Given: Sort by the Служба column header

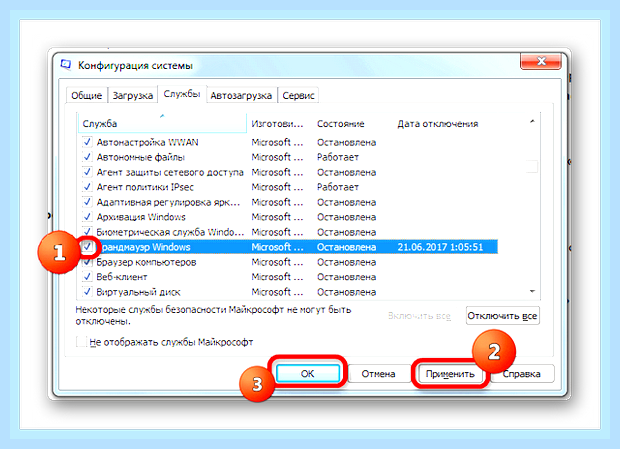Looking at the screenshot, I should coord(162,123).
